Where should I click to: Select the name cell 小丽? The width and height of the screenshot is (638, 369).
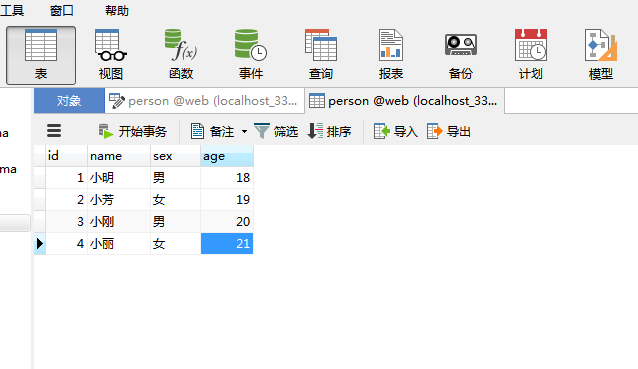tap(119, 244)
